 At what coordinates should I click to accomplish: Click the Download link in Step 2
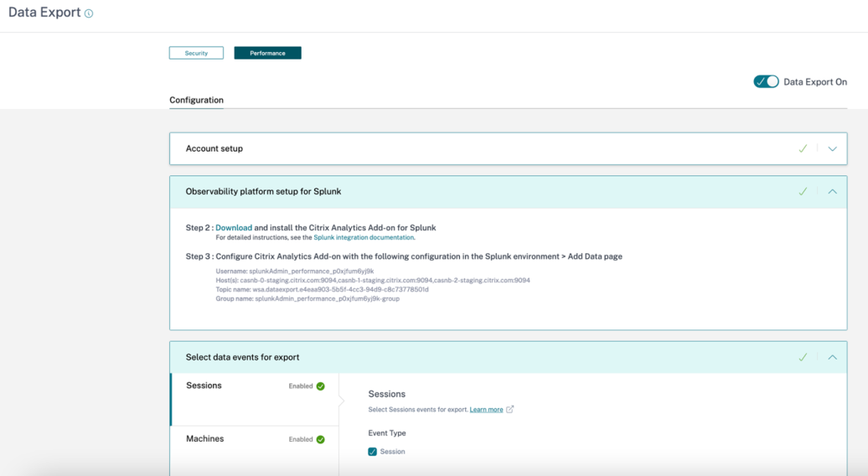pyautogui.click(x=234, y=227)
